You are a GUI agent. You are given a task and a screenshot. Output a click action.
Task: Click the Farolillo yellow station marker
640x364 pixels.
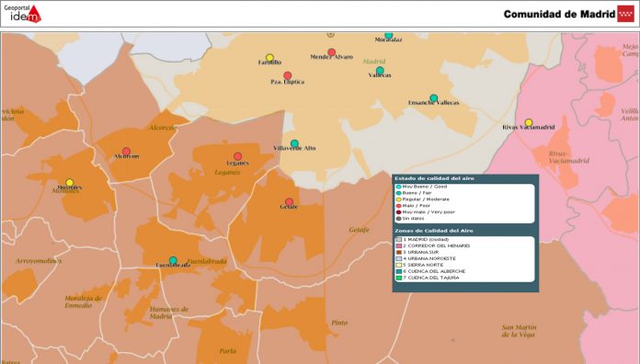269,58
